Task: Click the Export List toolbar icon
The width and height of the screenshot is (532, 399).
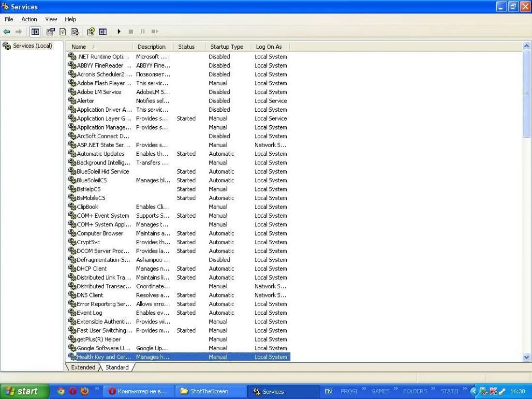Action: (x=75, y=31)
